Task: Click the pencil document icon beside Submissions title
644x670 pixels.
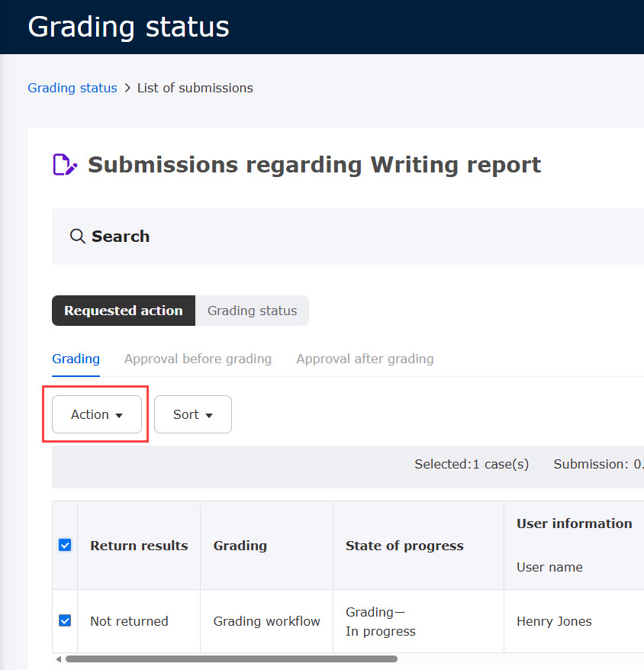Action: [x=64, y=165]
